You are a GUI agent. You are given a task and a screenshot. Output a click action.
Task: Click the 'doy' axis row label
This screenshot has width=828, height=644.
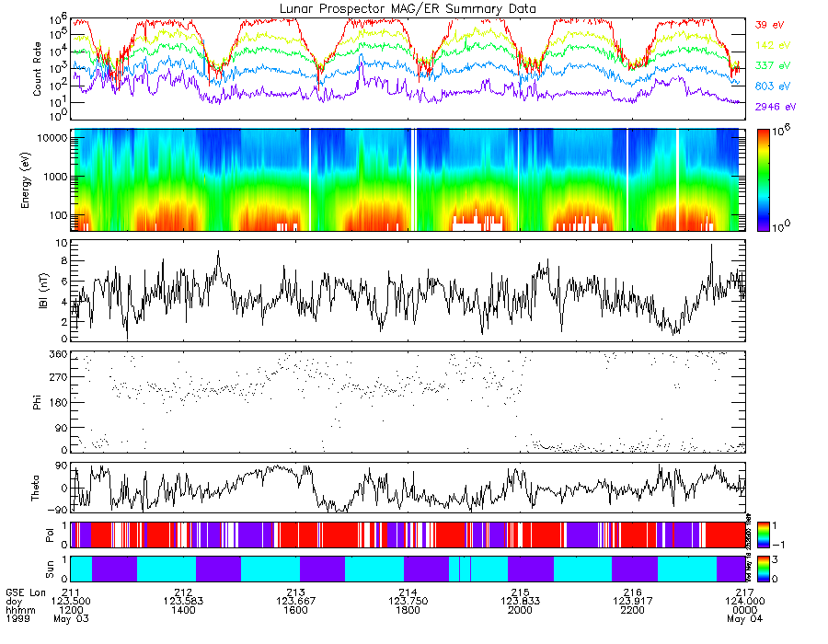(14, 602)
